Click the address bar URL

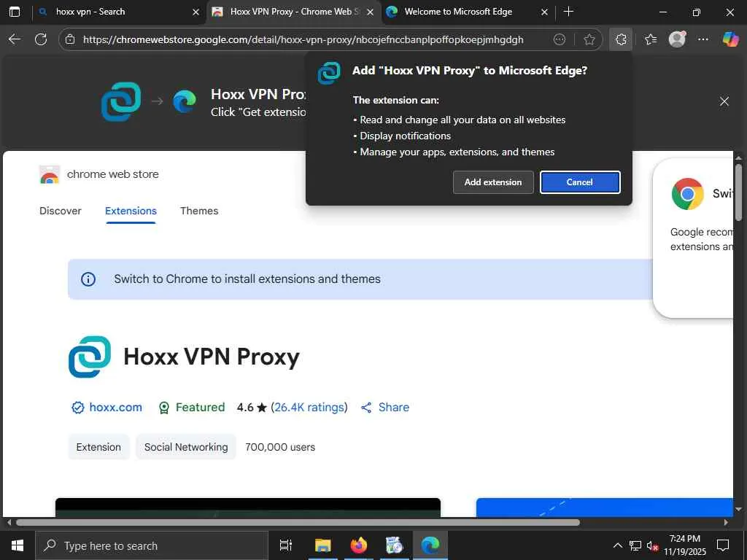pyautogui.click(x=303, y=39)
